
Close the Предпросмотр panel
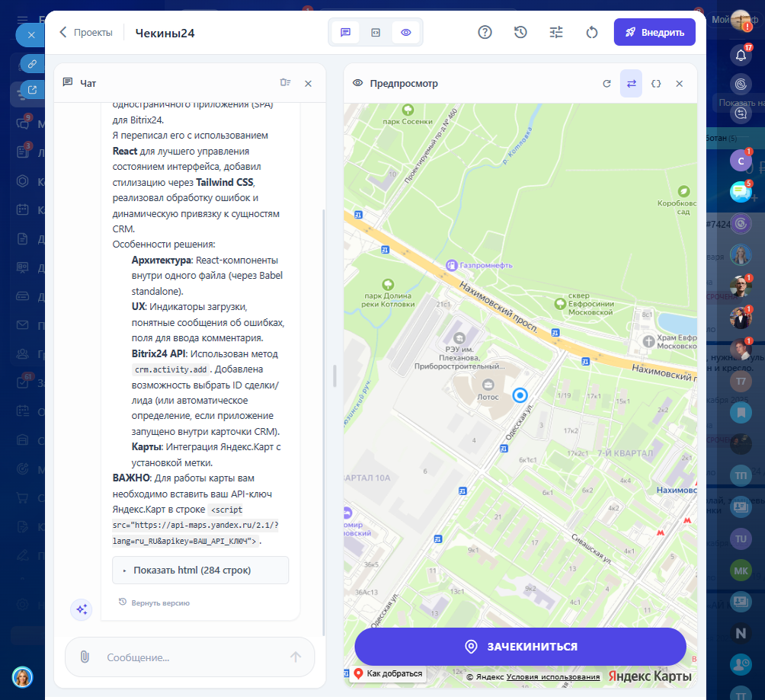pos(679,84)
